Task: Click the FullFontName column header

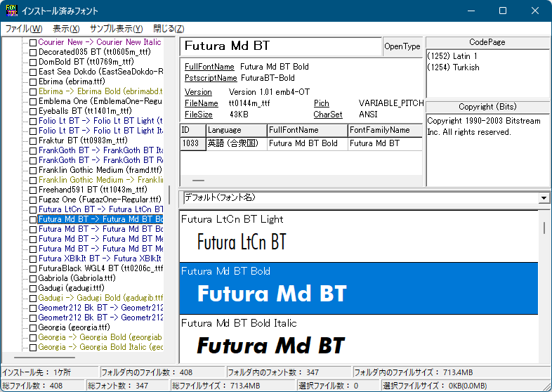Action: click(307, 130)
